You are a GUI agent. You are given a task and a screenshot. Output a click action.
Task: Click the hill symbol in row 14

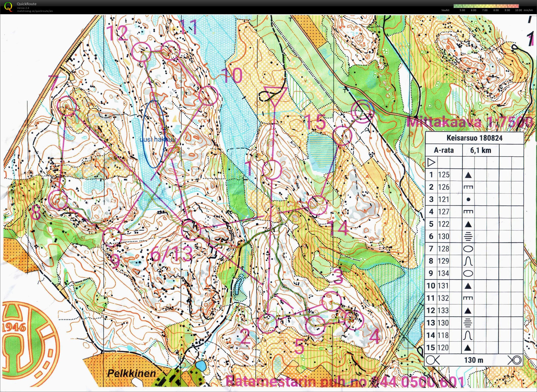[x=468, y=335]
